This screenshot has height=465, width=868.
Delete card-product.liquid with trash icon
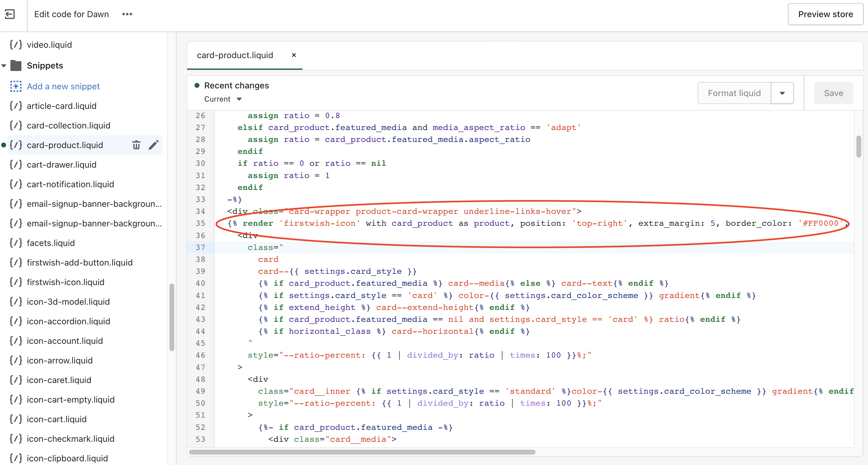coord(136,145)
